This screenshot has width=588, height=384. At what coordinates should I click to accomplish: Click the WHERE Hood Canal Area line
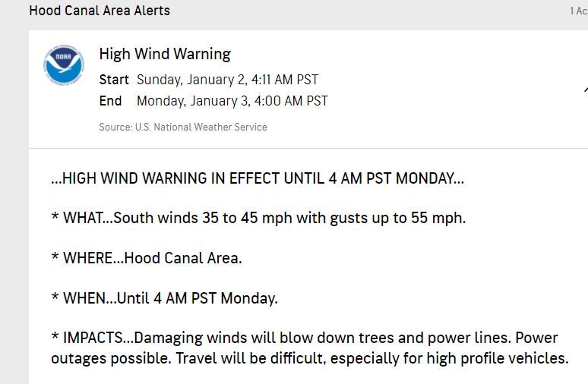tap(147, 258)
